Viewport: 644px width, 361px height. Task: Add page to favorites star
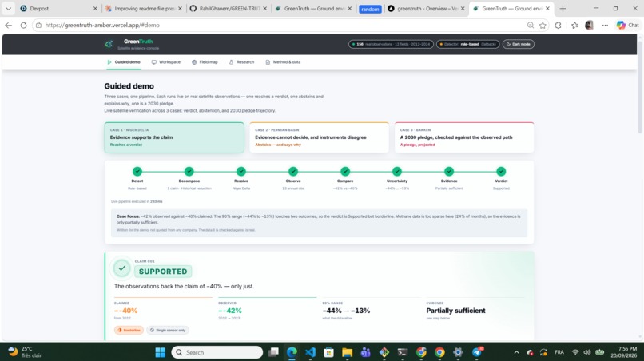tap(543, 25)
